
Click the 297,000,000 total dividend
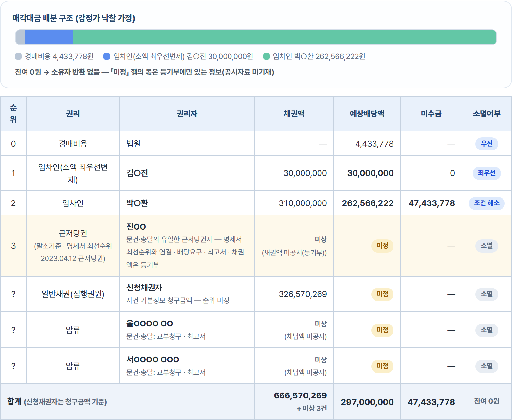367,402
